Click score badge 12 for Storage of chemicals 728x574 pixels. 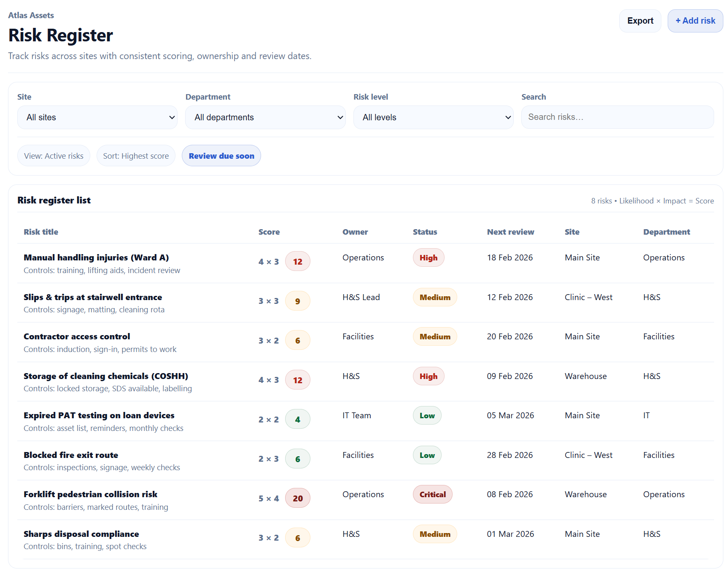tap(298, 380)
